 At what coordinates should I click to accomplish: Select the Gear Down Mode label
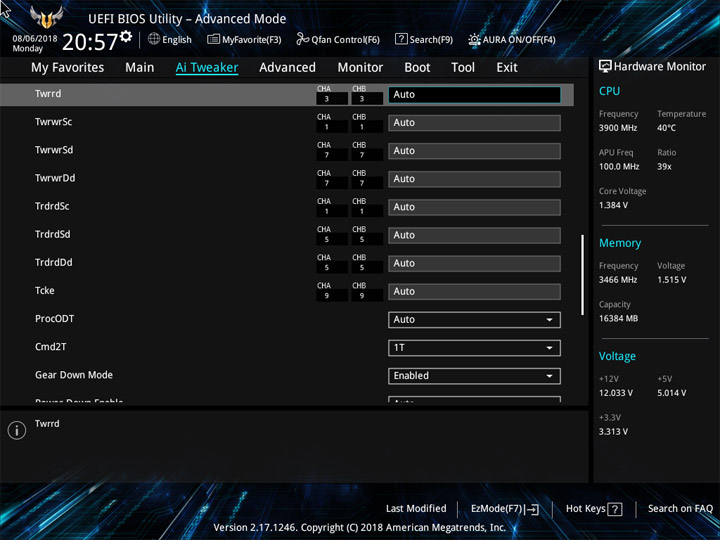(73, 375)
